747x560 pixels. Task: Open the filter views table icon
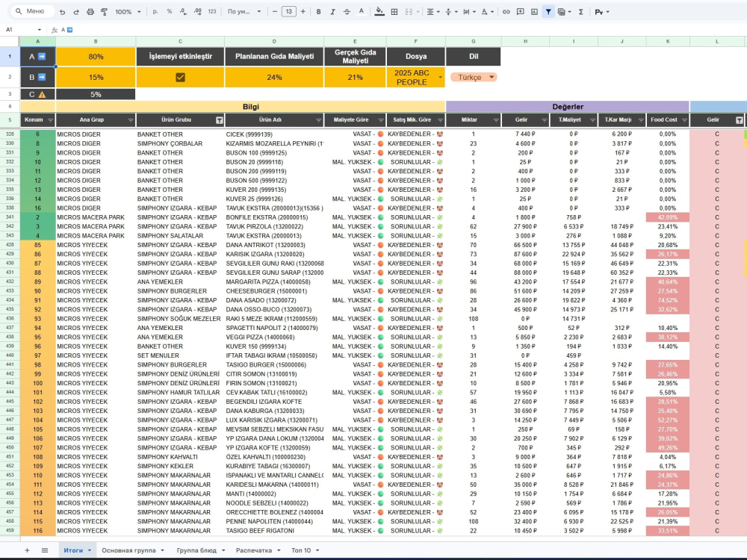click(563, 12)
